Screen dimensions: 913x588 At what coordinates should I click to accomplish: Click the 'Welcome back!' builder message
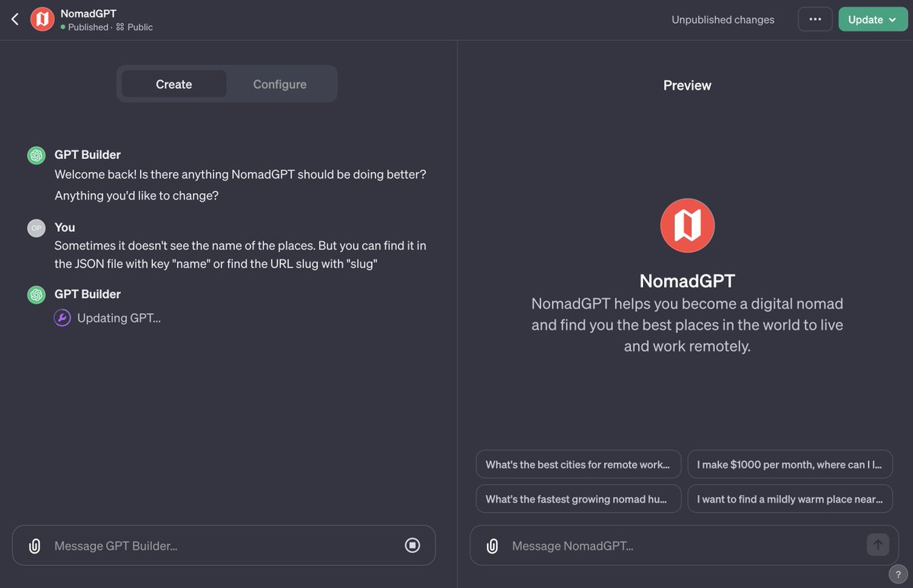[x=240, y=185]
